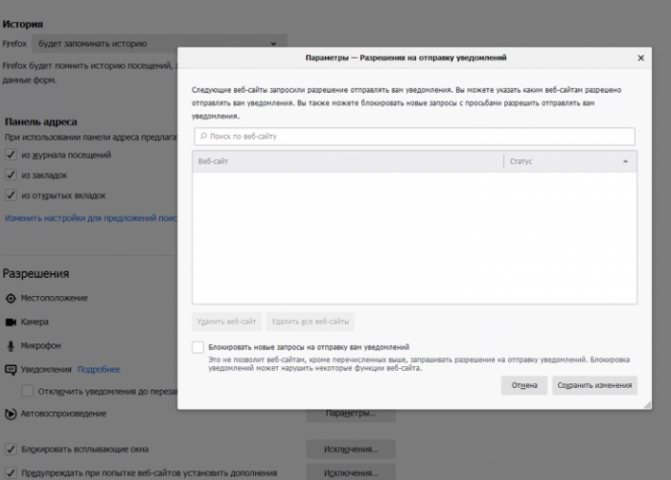The height and width of the screenshot is (480, 671).
Task: Open 'Подробнее' link next to Уведомления
Action: point(98,369)
